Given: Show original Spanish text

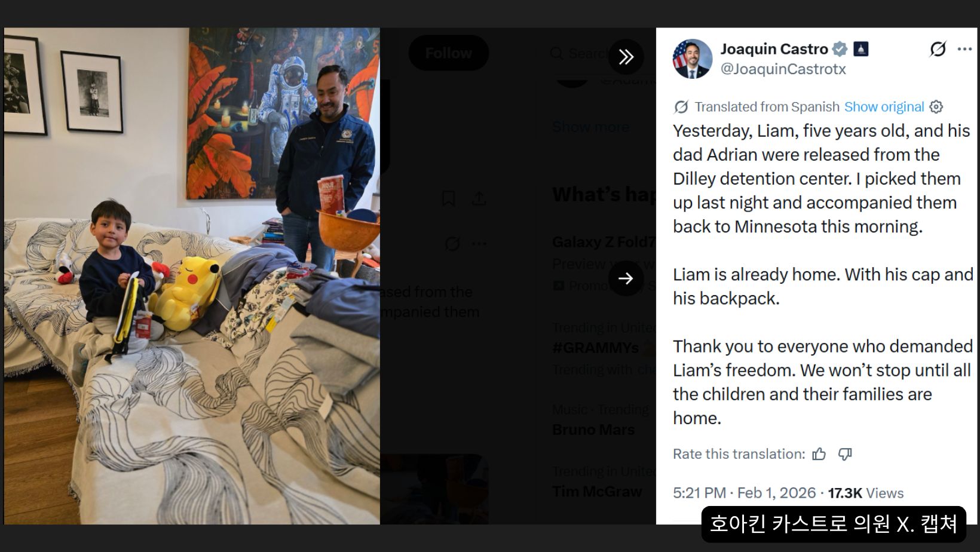Looking at the screenshot, I should pyautogui.click(x=884, y=107).
